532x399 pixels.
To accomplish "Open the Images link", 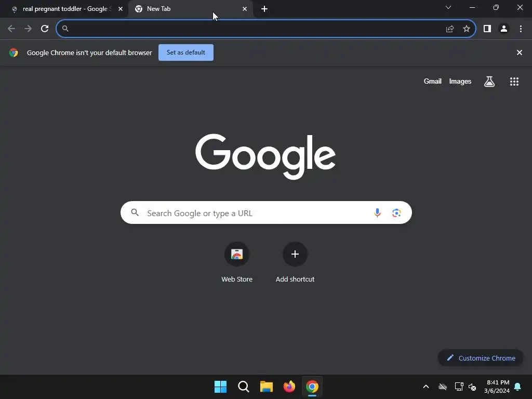I will pyautogui.click(x=460, y=82).
